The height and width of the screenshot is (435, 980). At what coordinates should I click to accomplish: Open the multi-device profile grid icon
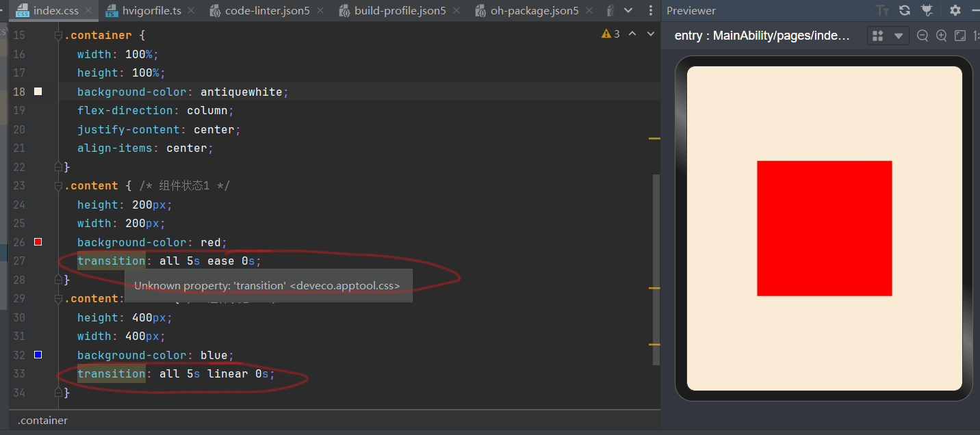pos(879,36)
